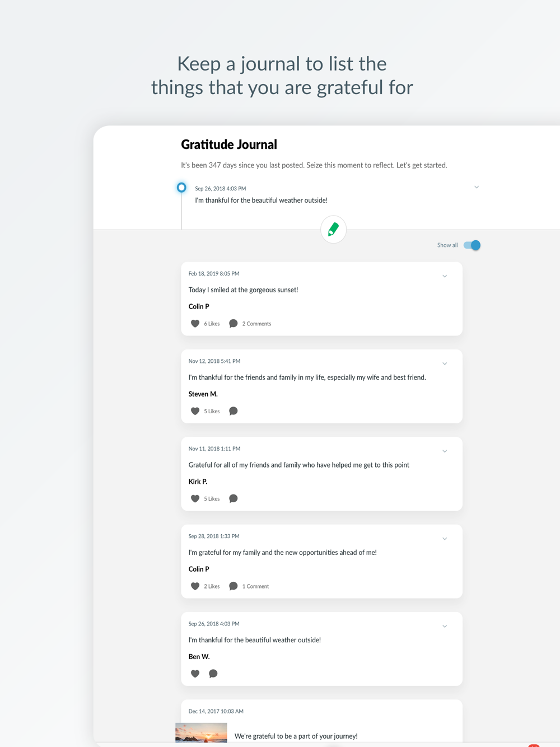Expand chevron on Sep 28, 2018 post
The height and width of the screenshot is (747, 560).
coord(445,539)
